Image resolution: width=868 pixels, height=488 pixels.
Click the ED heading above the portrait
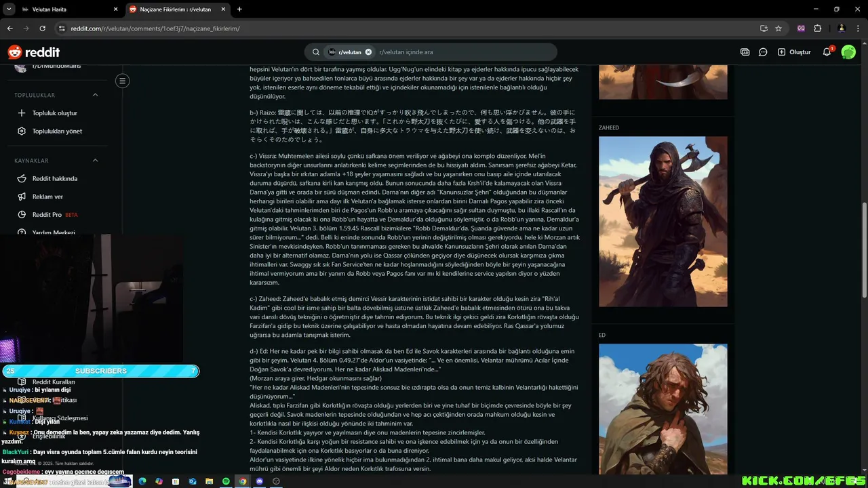pos(601,335)
